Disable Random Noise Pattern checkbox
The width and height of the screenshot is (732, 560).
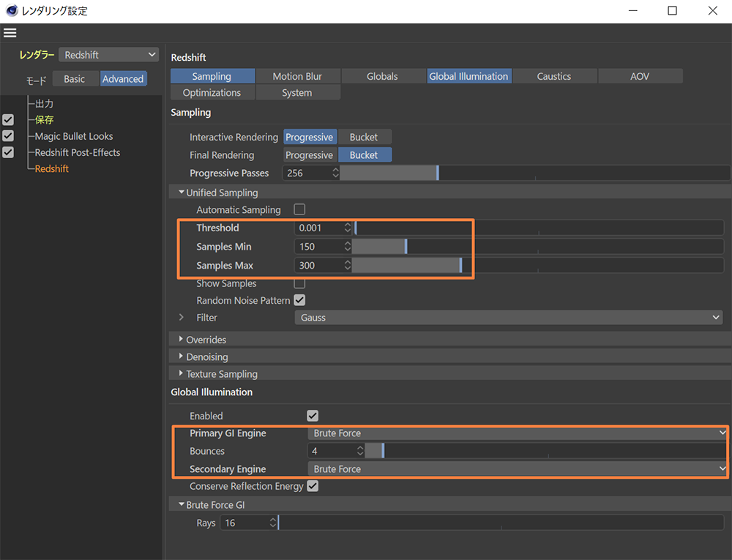click(x=299, y=300)
